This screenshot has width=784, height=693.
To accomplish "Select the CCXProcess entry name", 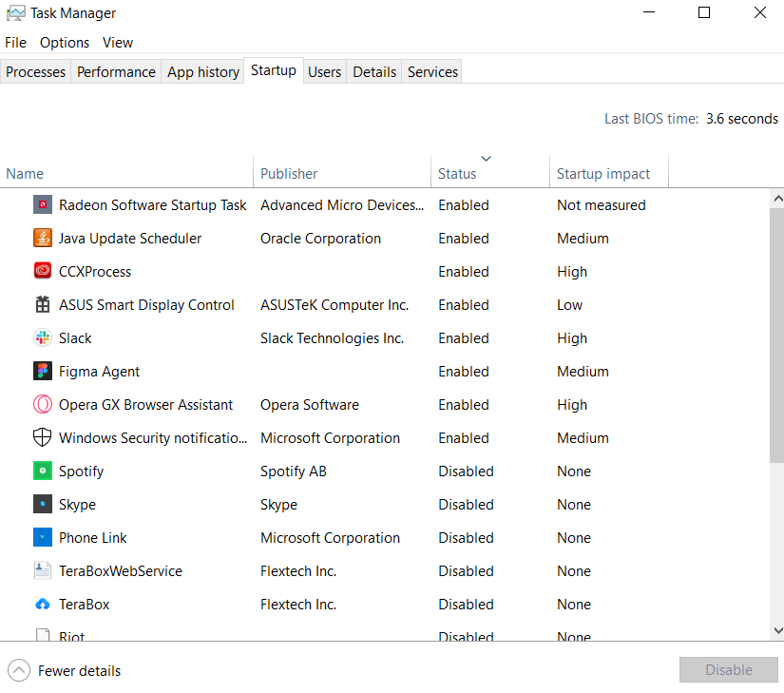I will 95,272.
